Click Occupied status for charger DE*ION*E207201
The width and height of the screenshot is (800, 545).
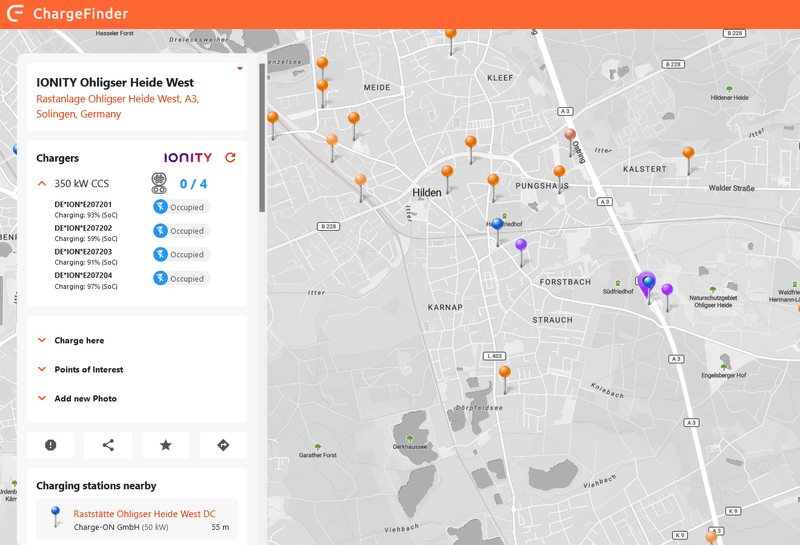pyautogui.click(x=181, y=207)
